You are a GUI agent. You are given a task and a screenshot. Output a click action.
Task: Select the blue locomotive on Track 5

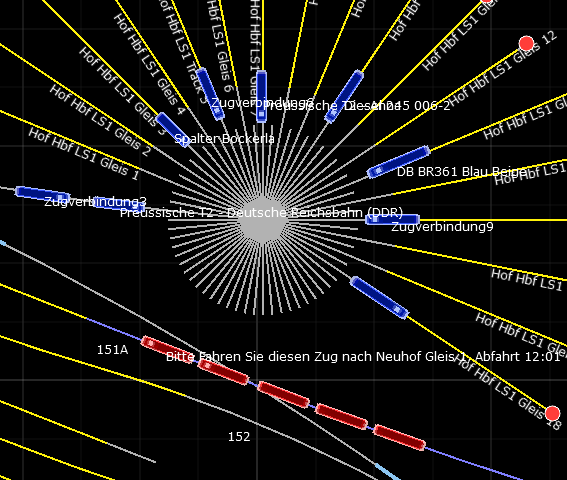[210, 93]
